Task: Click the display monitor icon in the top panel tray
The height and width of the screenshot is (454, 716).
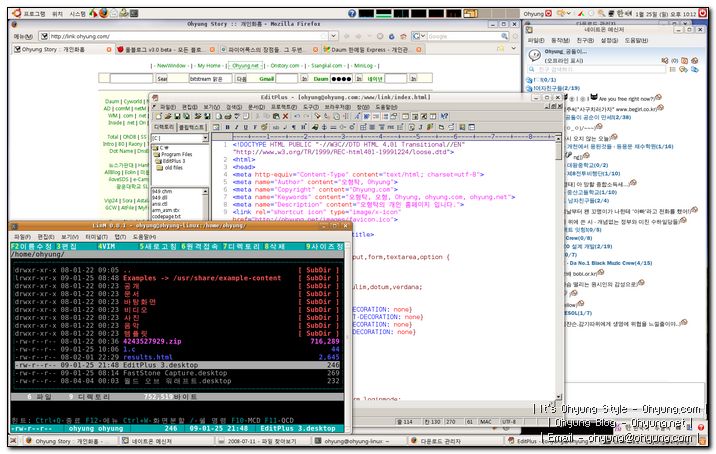Action: [611, 14]
